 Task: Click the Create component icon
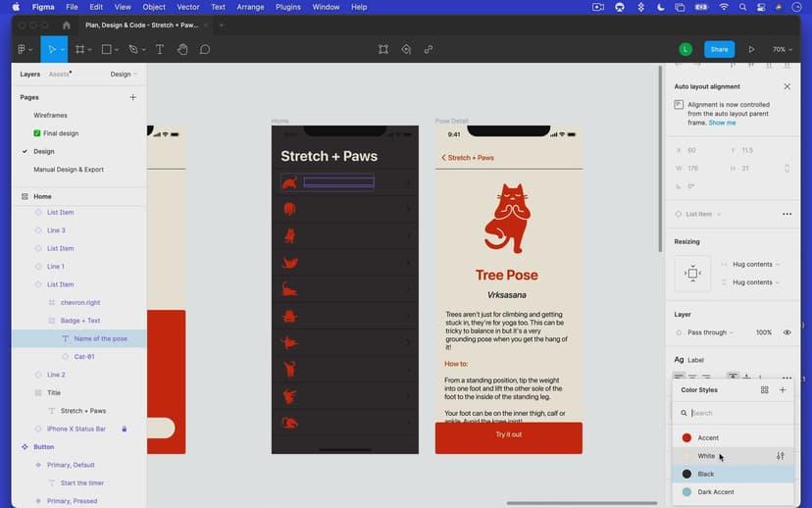(x=406, y=49)
